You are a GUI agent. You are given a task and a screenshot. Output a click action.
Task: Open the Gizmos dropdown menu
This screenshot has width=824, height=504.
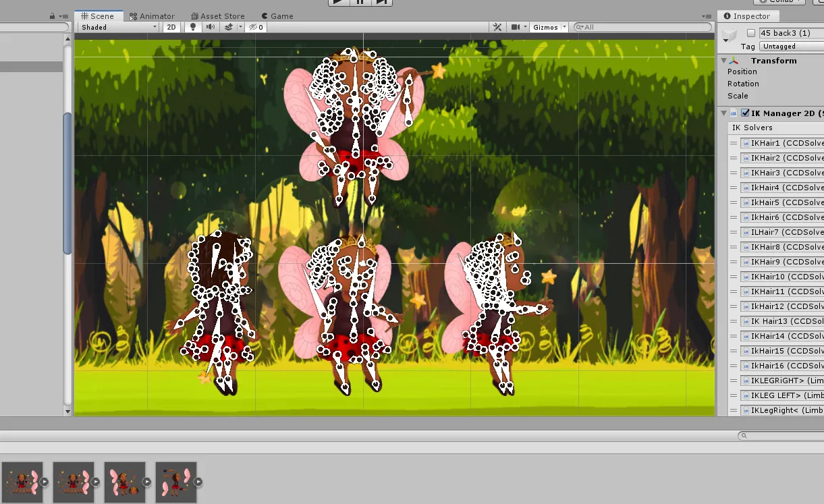tap(549, 27)
